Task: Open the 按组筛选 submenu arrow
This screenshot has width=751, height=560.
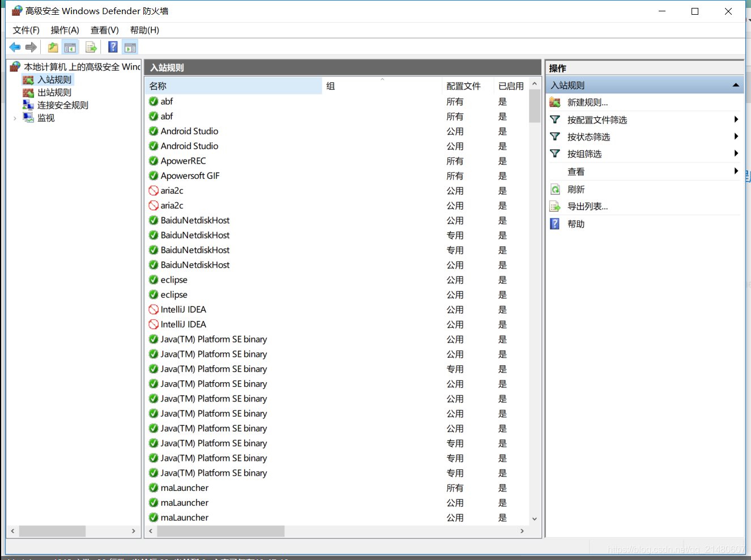Action: [x=736, y=153]
